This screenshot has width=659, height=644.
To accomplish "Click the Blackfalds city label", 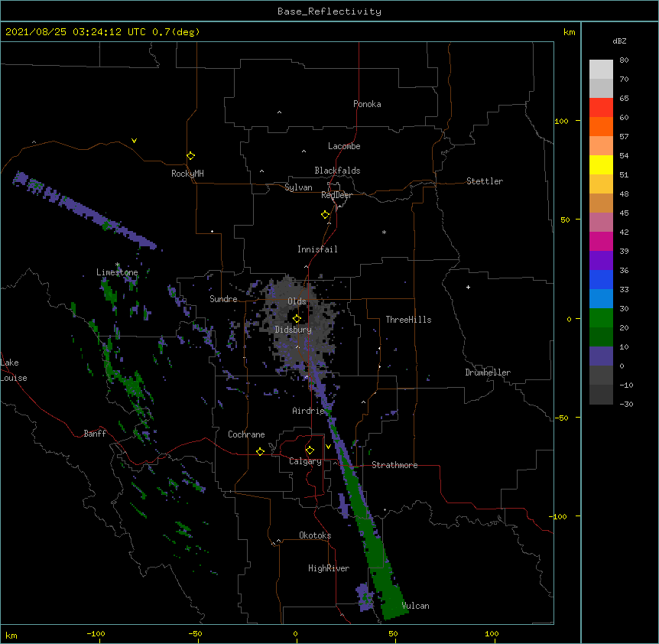I will click(337, 171).
